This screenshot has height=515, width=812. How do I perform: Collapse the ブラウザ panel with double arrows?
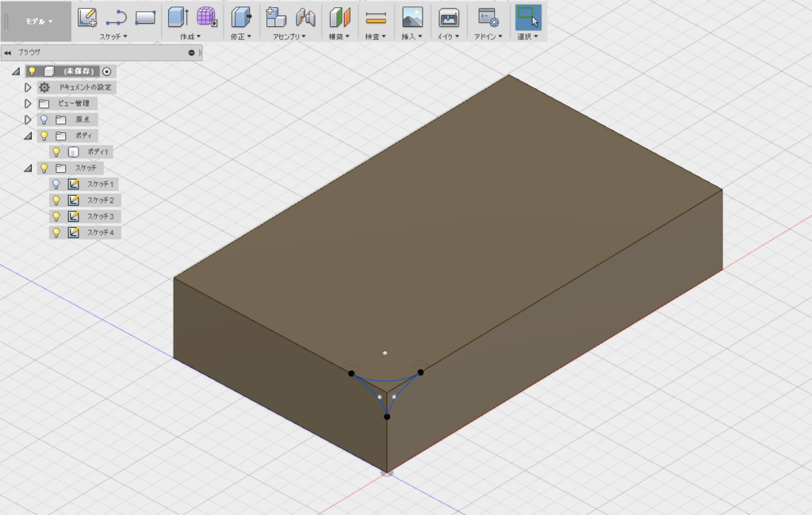tap(7, 52)
